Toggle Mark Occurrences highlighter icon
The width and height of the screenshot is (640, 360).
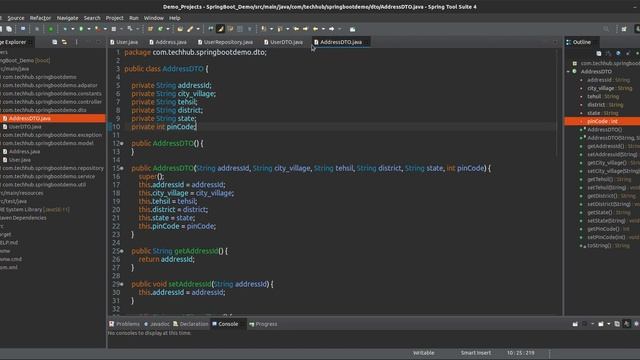pos(220,29)
